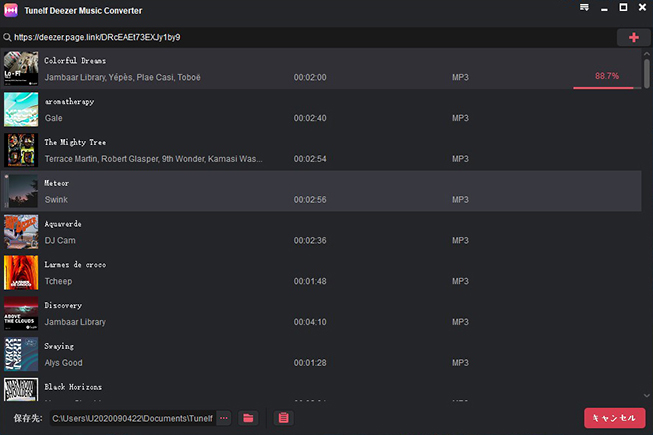Viewport: 653px width, 435px height.
Task: Click artist Tcheep
Action: pyautogui.click(x=58, y=281)
